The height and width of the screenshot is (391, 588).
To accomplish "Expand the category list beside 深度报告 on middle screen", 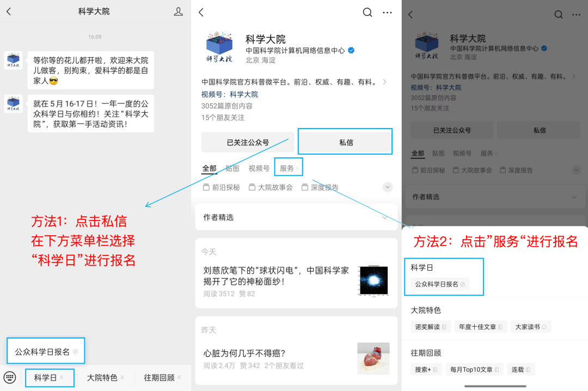I will [x=388, y=187].
